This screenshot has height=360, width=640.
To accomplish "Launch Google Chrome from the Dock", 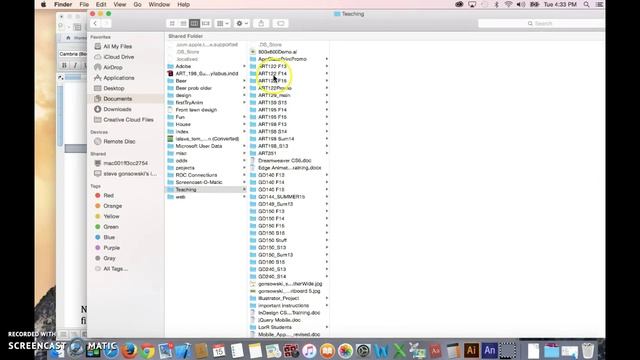I will pos(147,351).
